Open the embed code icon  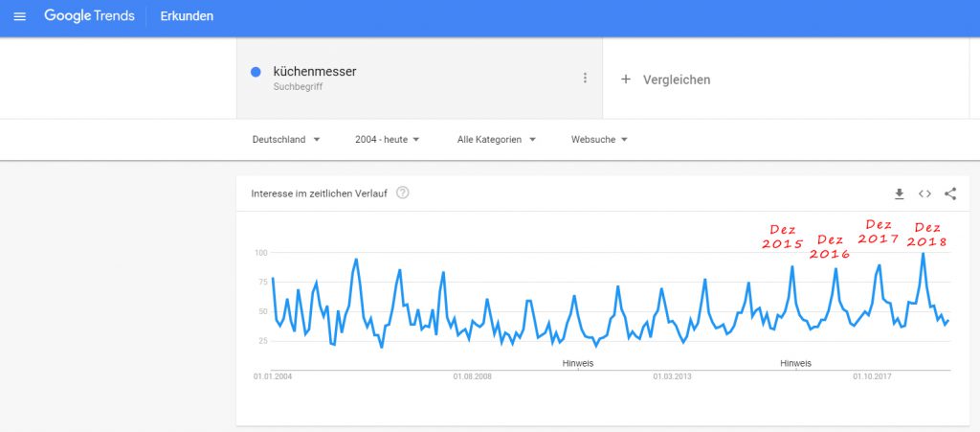(x=924, y=193)
